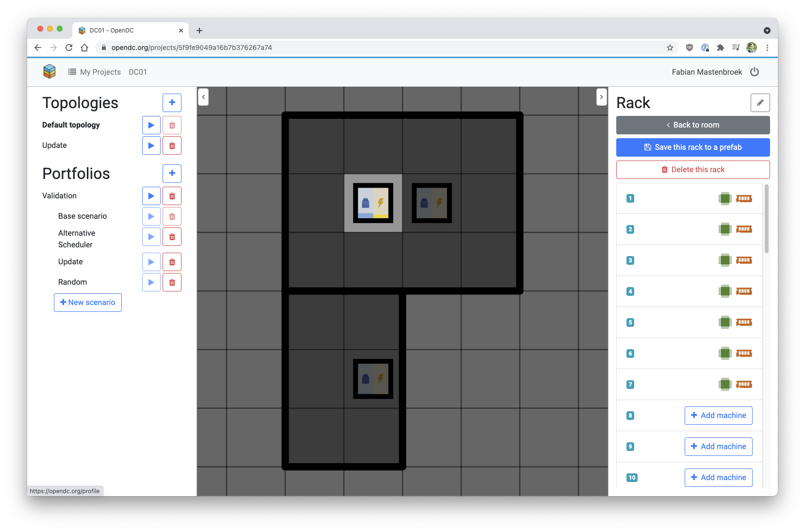Save this rack to a prefab
Screen dimensions: 805x532
(692, 147)
